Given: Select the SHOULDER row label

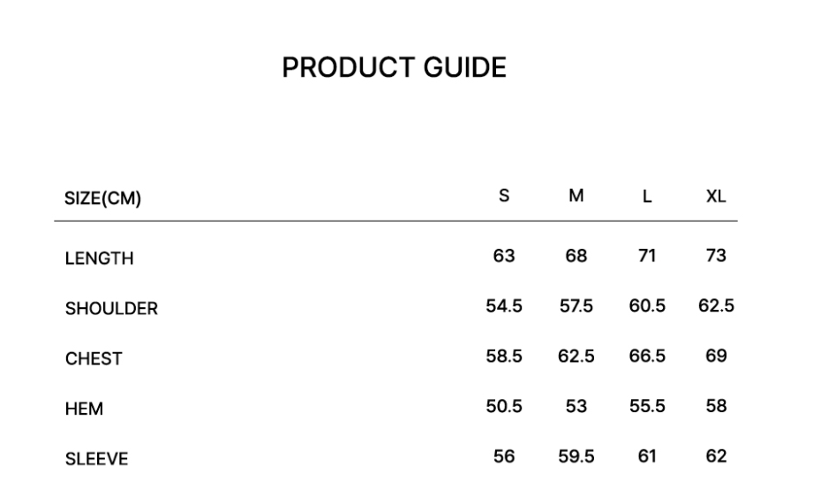Looking at the screenshot, I should (111, 309).
